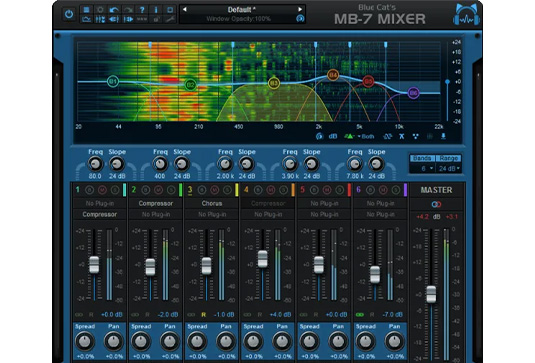Open band 3 Chorus plug-in slot

[212, 203]
